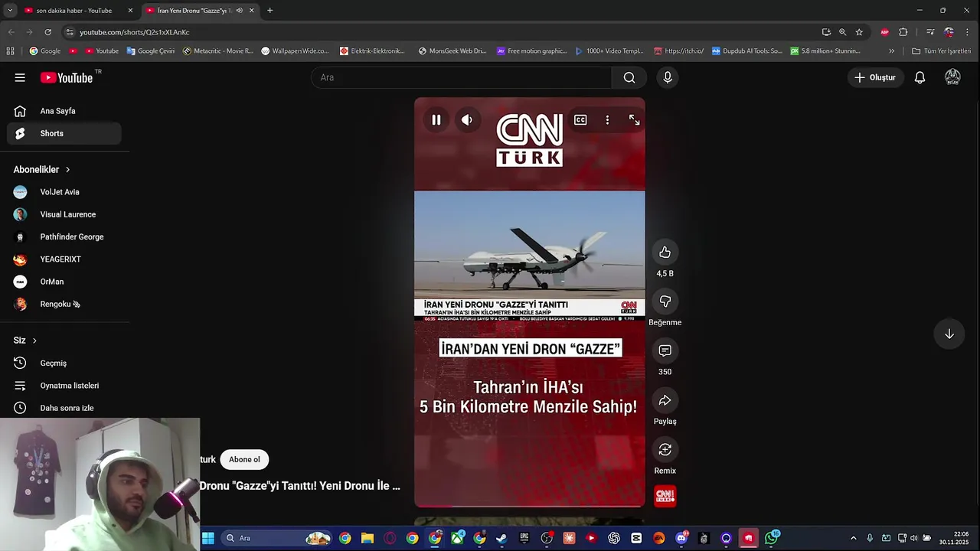Viewport: 980px width, 551px height.
Task: Click the Remix icon
Action: [x=665, y=449]
